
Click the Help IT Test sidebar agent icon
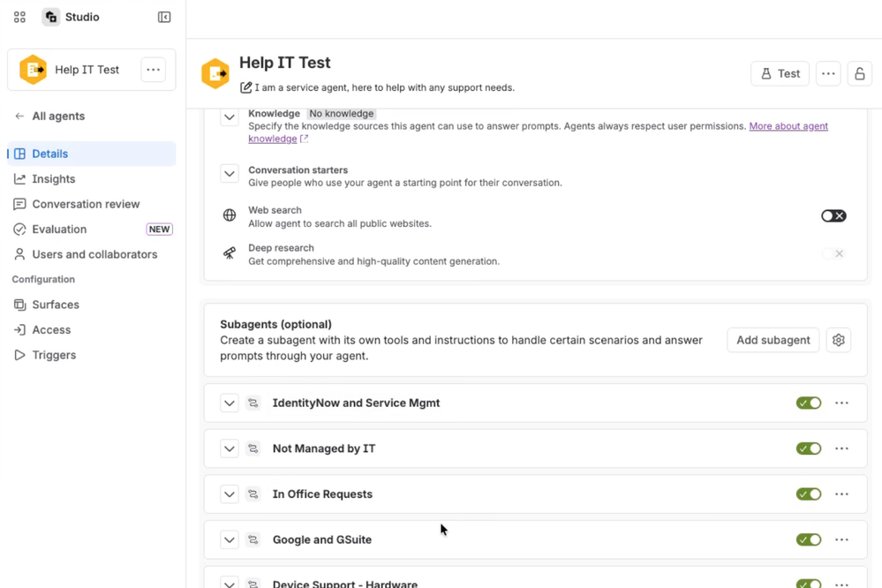34,70
